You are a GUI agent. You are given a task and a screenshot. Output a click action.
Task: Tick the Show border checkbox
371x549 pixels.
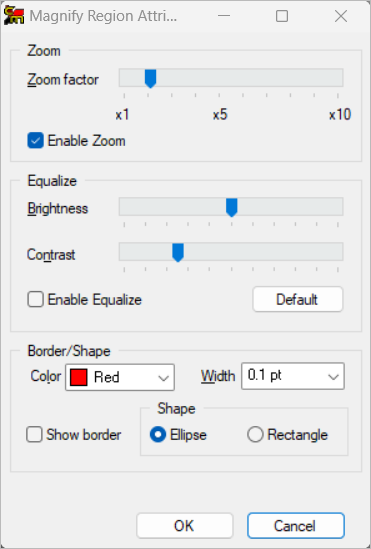[34, 434]
